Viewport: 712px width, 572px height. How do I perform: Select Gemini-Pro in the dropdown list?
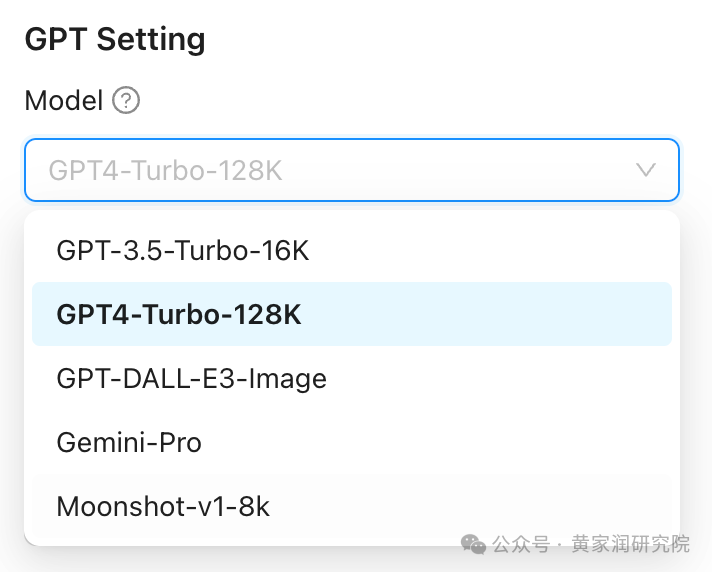129,442
